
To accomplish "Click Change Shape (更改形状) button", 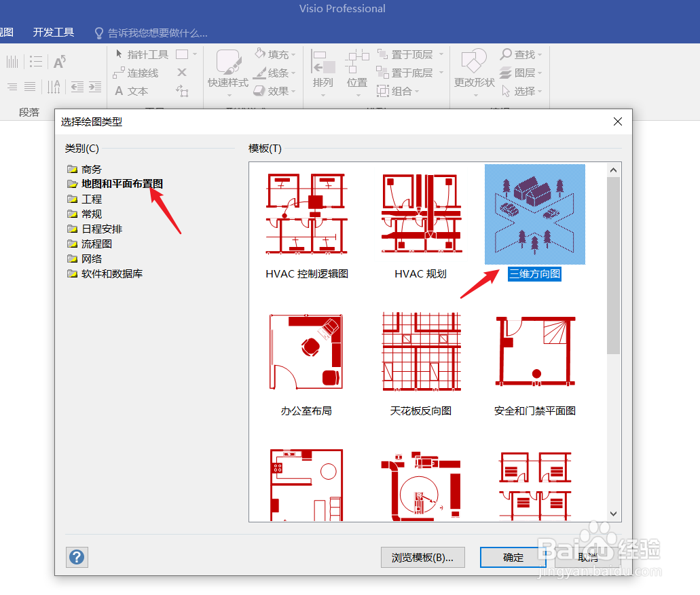I will point(474,73).
